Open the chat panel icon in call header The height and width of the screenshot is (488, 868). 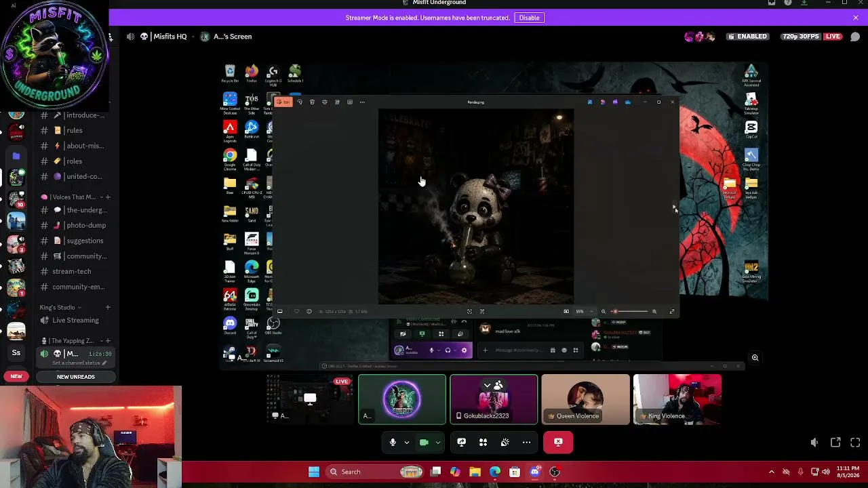855,37
